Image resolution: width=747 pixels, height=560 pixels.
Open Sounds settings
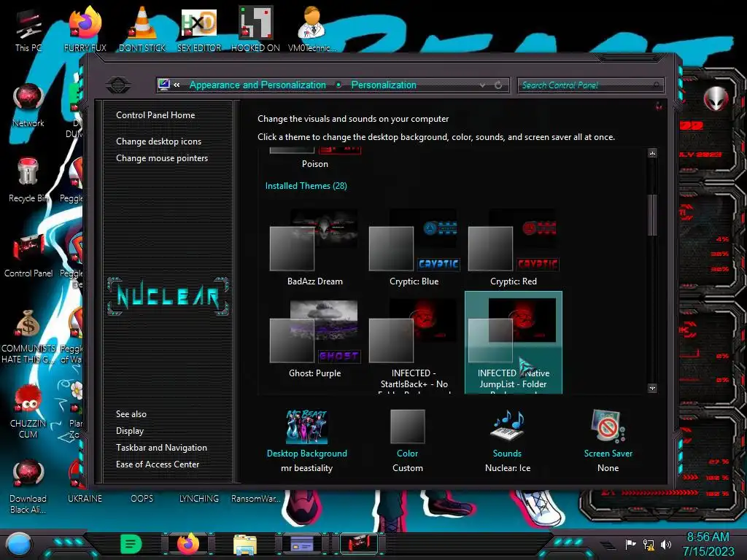pos(508,440)
